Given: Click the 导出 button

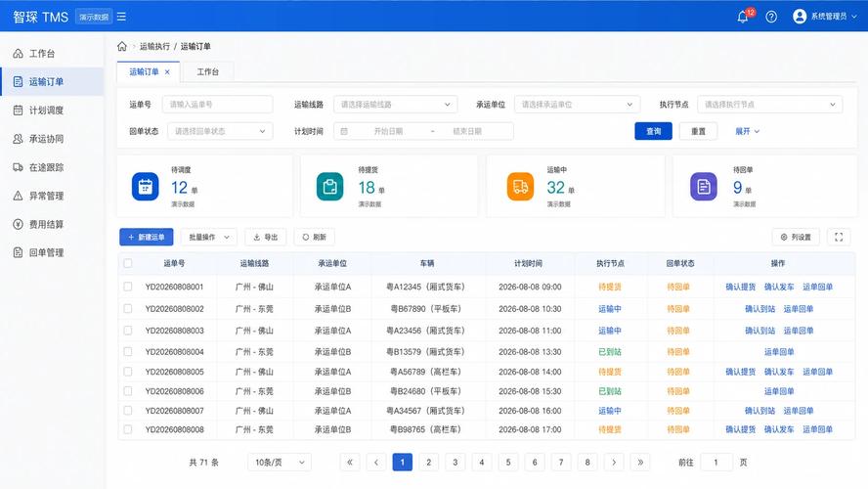Looking at the screenshot, I should coord(266,237).
